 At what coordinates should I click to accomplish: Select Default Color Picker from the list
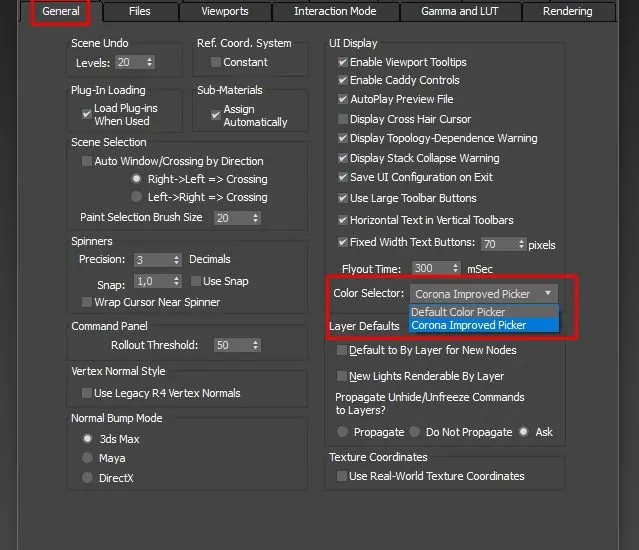click(457, 312)
